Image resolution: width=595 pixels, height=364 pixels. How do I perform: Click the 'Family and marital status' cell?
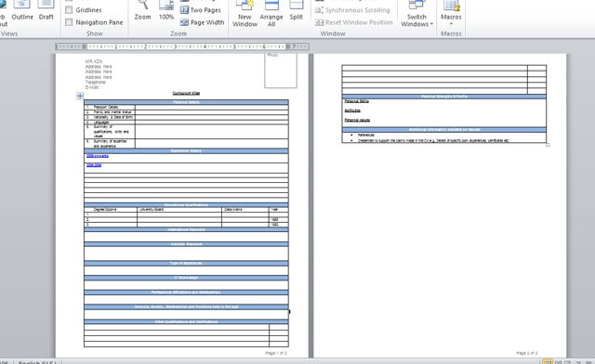(x=110, y=112)
